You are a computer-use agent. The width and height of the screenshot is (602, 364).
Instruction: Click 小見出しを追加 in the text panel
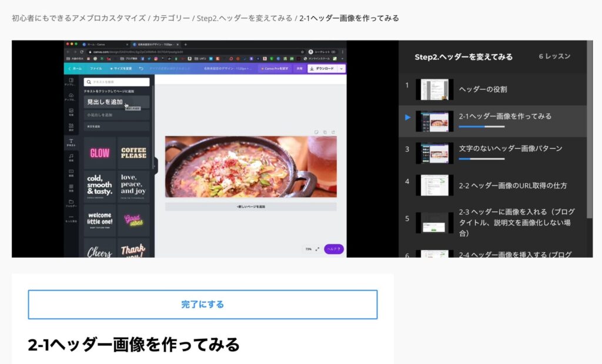click(x=117, y=115)
